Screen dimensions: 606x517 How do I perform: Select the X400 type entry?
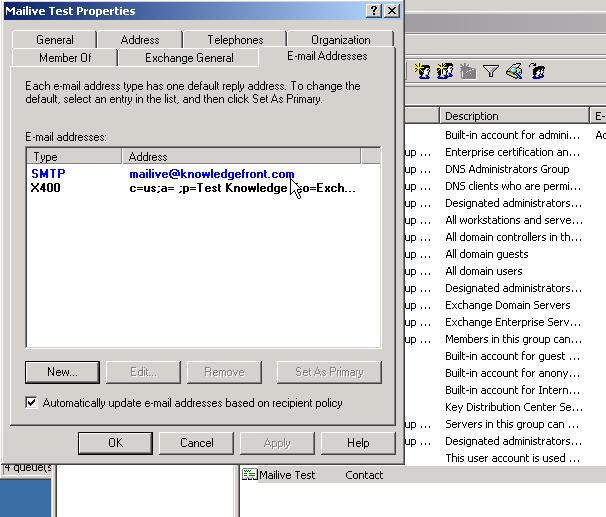46,188
